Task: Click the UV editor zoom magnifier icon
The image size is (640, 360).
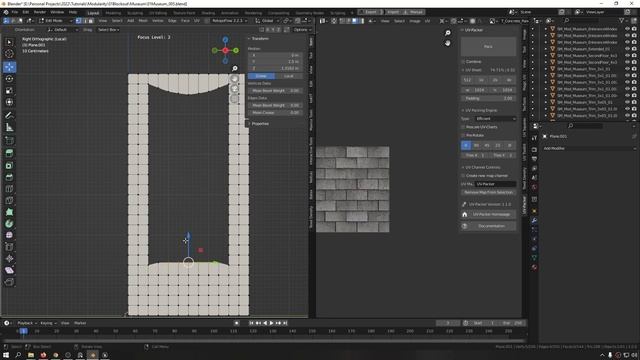Action: 448,33
